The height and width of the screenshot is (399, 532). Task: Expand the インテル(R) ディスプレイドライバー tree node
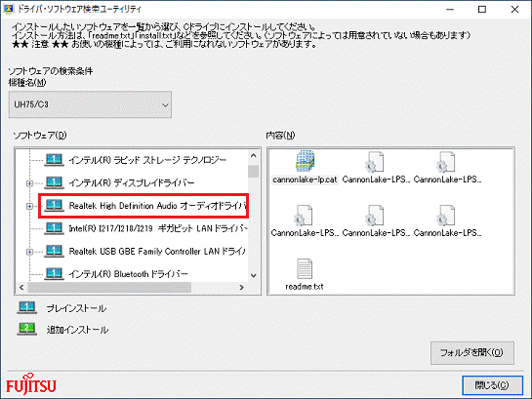[29, 183]
